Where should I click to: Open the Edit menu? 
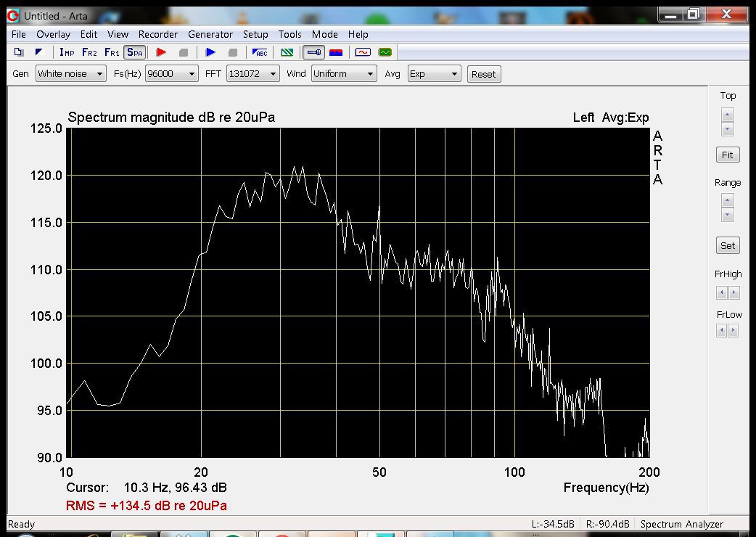89,34
